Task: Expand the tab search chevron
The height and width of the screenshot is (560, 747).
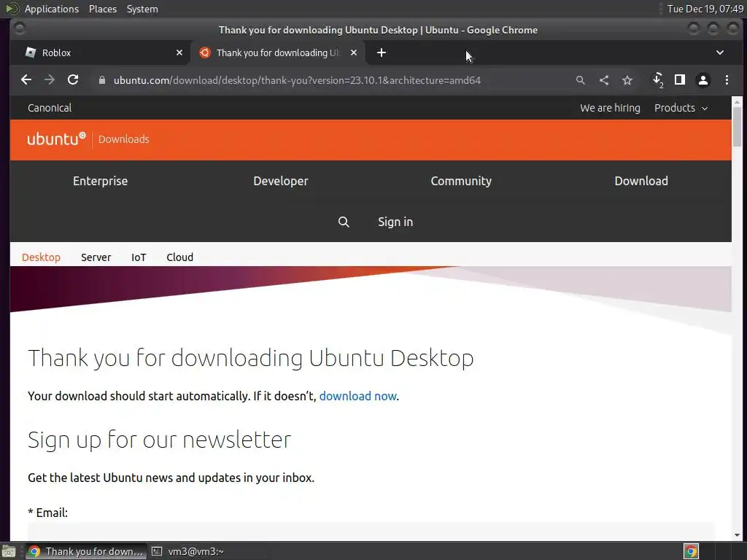Action: tap(720, 52)
